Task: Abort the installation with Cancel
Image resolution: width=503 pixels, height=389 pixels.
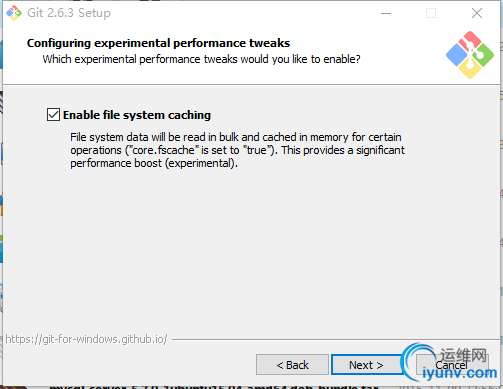Action: (x=451, y=365)
